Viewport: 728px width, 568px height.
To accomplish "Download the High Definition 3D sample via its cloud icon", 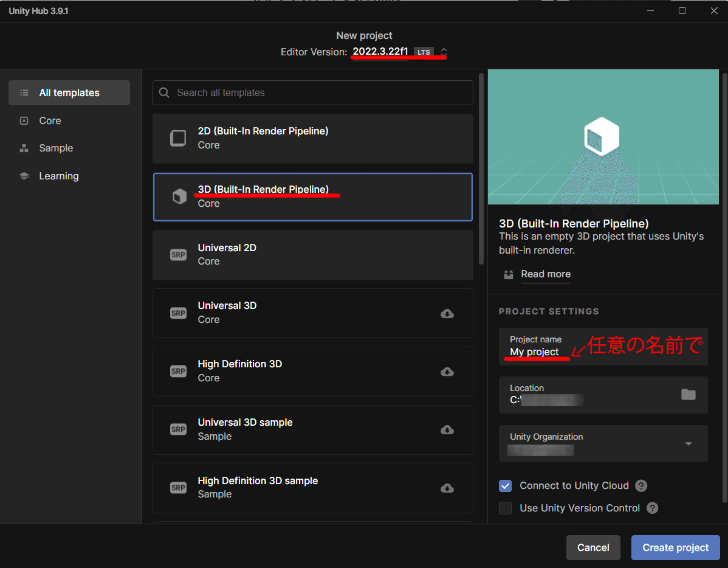I will pos(447,488).
